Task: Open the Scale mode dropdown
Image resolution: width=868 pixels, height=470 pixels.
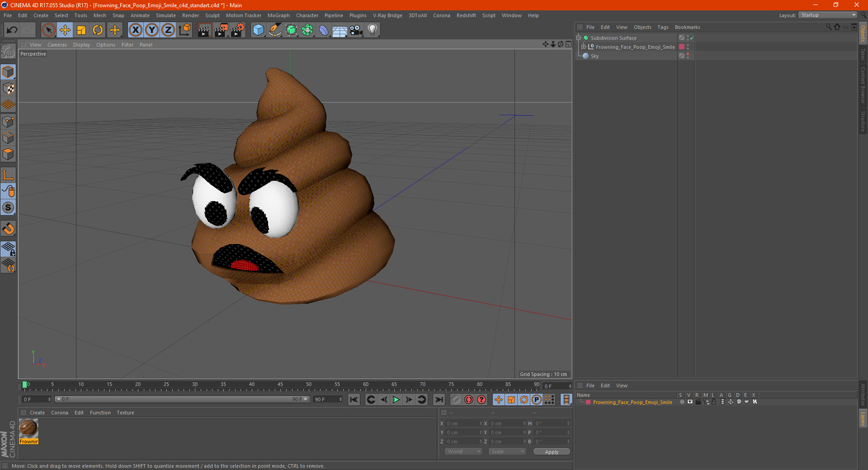Action: click(x=507, y=451)
